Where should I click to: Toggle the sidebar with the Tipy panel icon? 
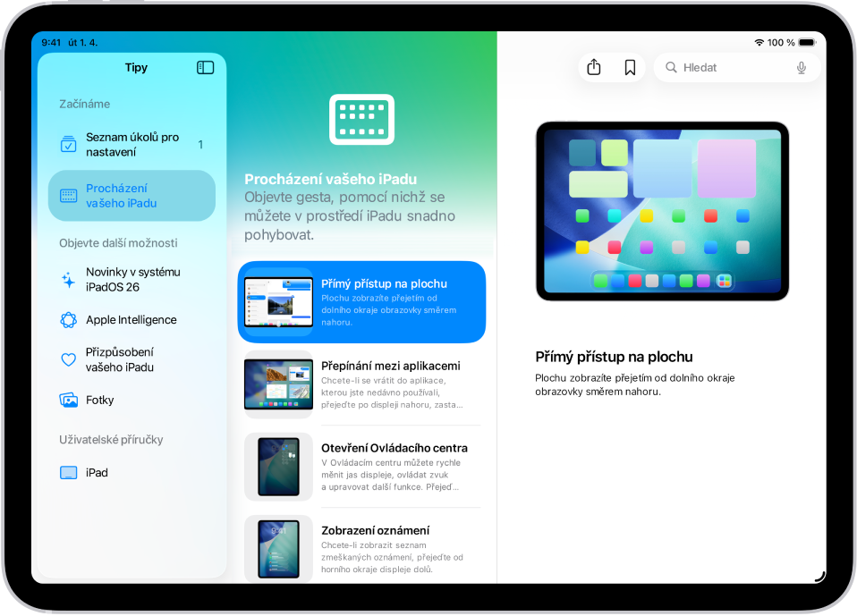(205, 68)
